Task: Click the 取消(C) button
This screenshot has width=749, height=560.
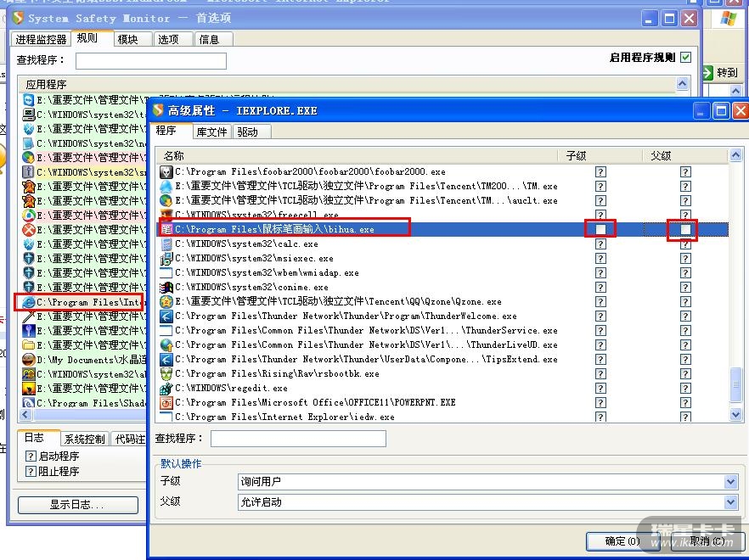Action: click(x=707, y=540)
